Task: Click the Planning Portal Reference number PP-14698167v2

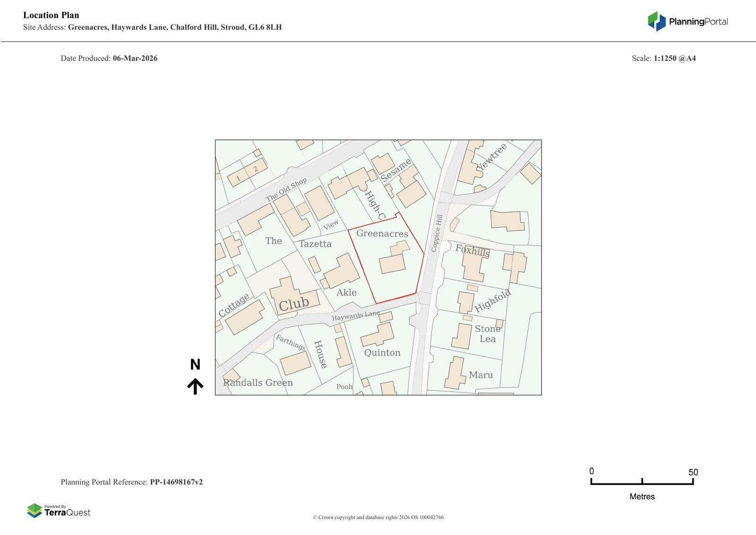Action: pyautogui.click(x=176, y=482)
